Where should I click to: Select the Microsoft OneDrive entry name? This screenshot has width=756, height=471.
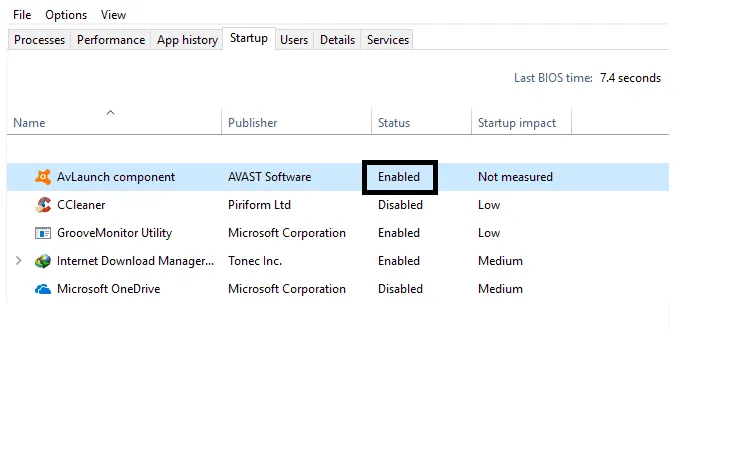click(108, 289)
